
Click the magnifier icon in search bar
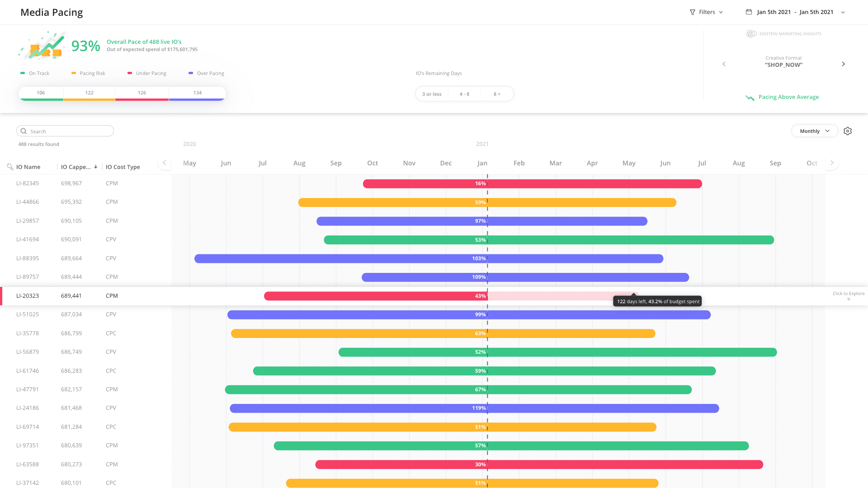pyautogui.click(x=24, y=131)
